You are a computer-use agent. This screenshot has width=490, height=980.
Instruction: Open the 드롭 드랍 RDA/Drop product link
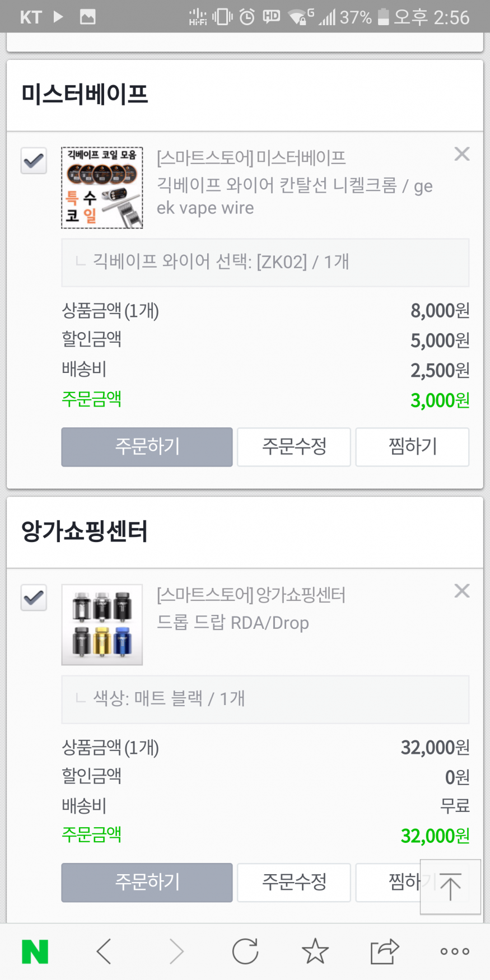point(233,623)
